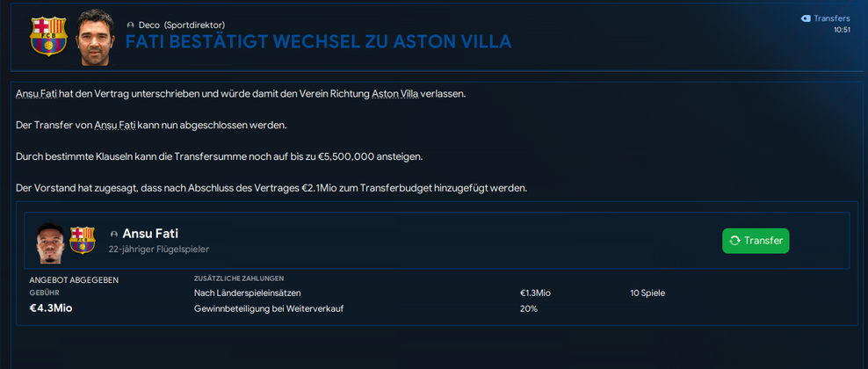Screen dimensions: 868x369
Task: Select the Transfers category label
Action: pos(831,18)
